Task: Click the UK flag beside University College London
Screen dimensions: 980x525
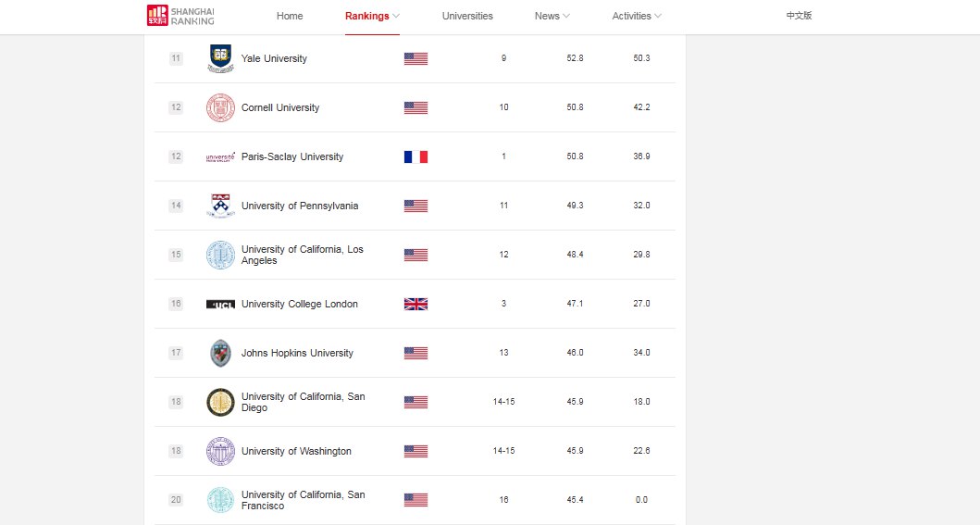Action: [416, 305]
